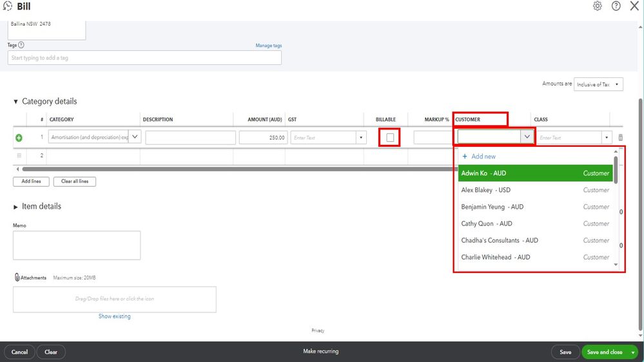Focus the Customer input field
The image size is (644, 362).
[489, 137]
